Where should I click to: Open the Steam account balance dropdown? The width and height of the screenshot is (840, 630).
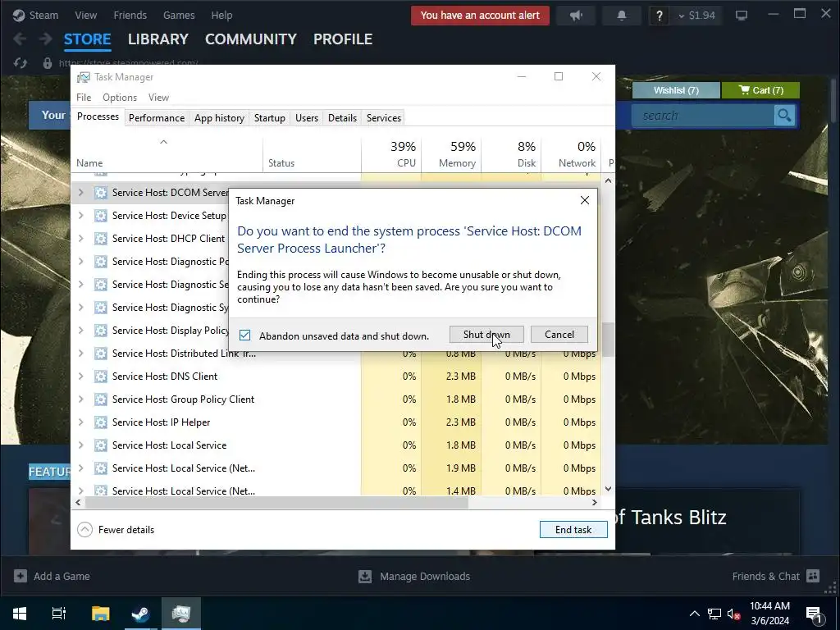click(x=696, y=16)
